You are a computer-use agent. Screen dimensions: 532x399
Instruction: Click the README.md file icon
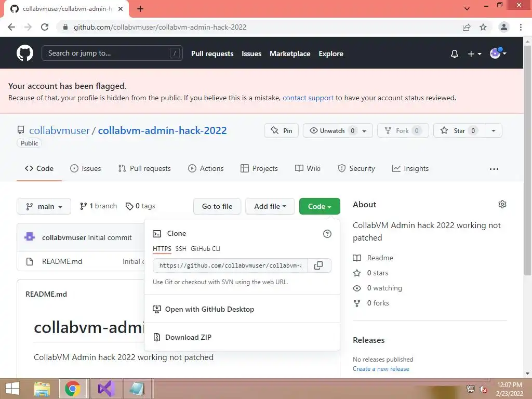(x=30, y=261)
